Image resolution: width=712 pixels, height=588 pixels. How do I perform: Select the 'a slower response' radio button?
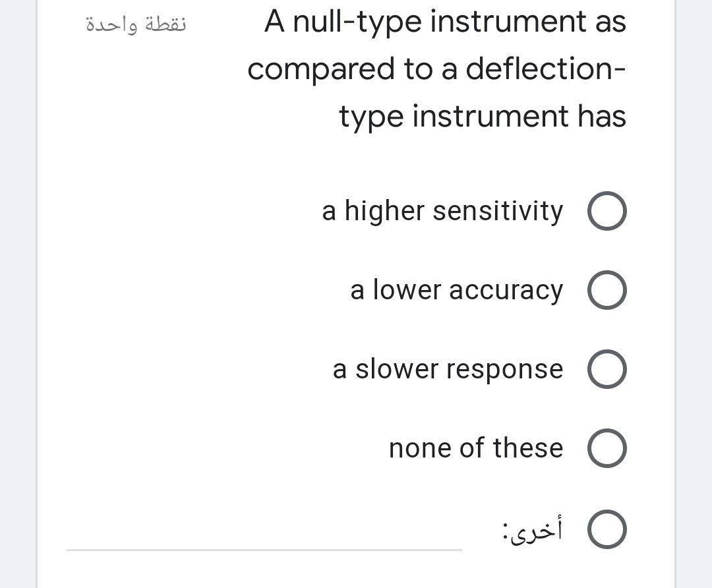coord(607,368)
